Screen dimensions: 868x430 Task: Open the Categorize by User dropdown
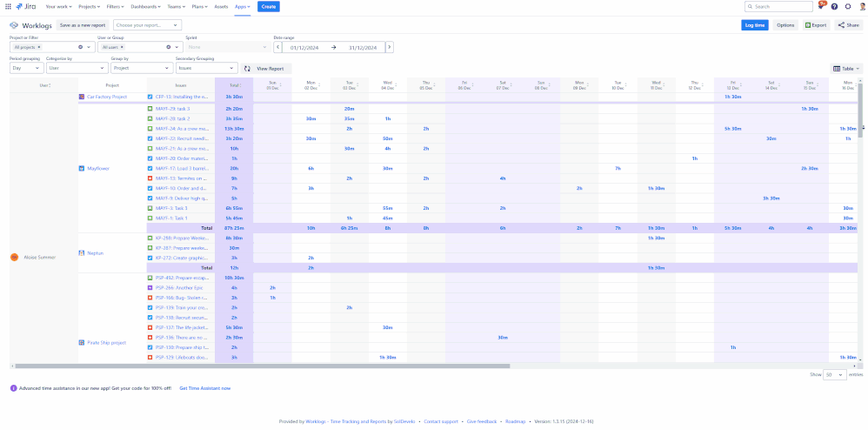tap(77, 68)
